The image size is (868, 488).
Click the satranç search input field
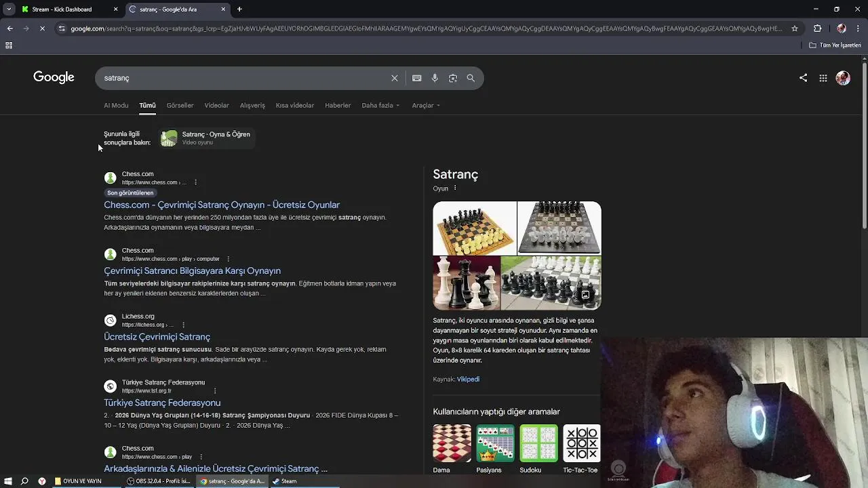coord(244,78)
